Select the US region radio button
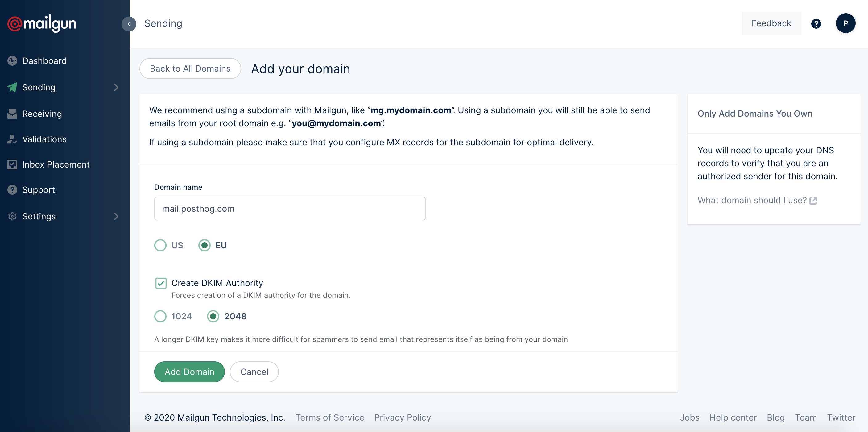Screen dimensions: 868x432 (160, 245)
